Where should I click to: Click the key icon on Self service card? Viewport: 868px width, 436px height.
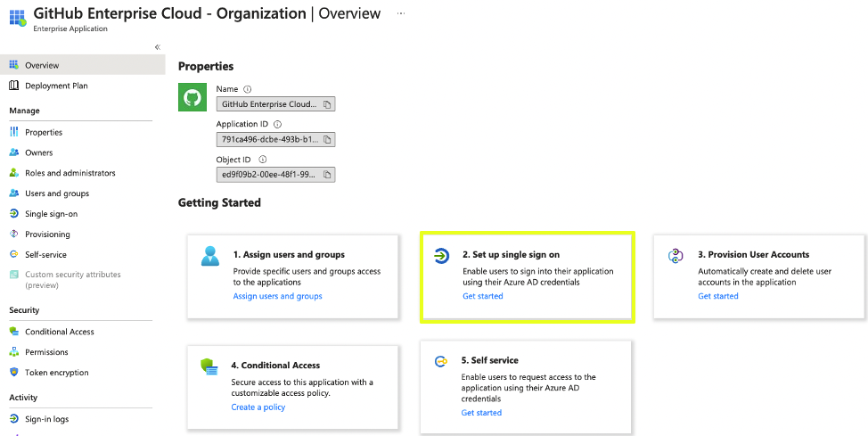pos(440,362)
